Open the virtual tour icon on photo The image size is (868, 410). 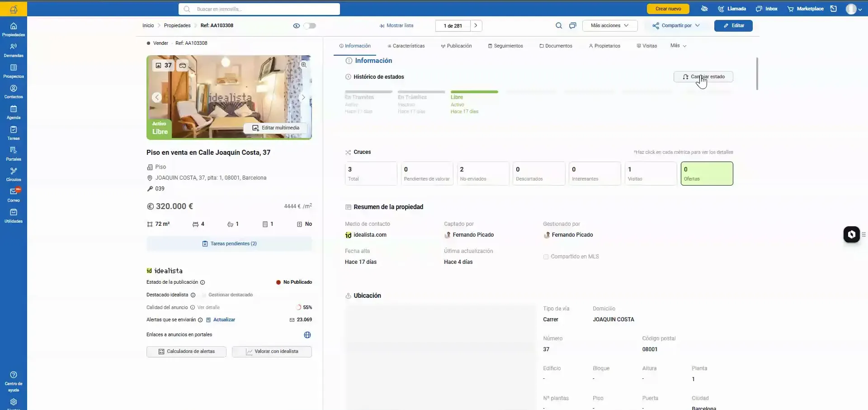coord(183,66)
